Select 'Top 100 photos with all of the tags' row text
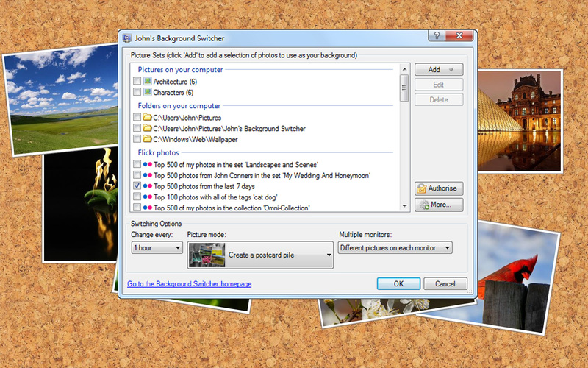Image resolution: width=588 pixels, height=368 pixels. (215, 197)
